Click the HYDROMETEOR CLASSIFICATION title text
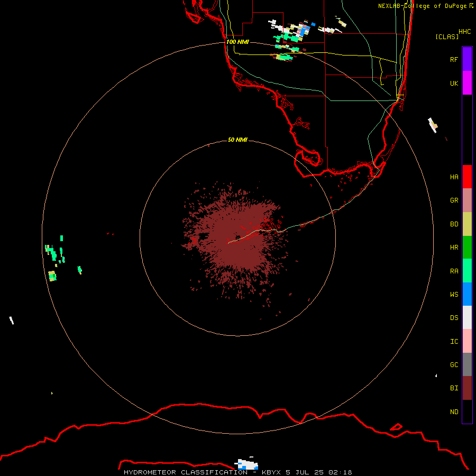476x476 pixels. point(186,472)
